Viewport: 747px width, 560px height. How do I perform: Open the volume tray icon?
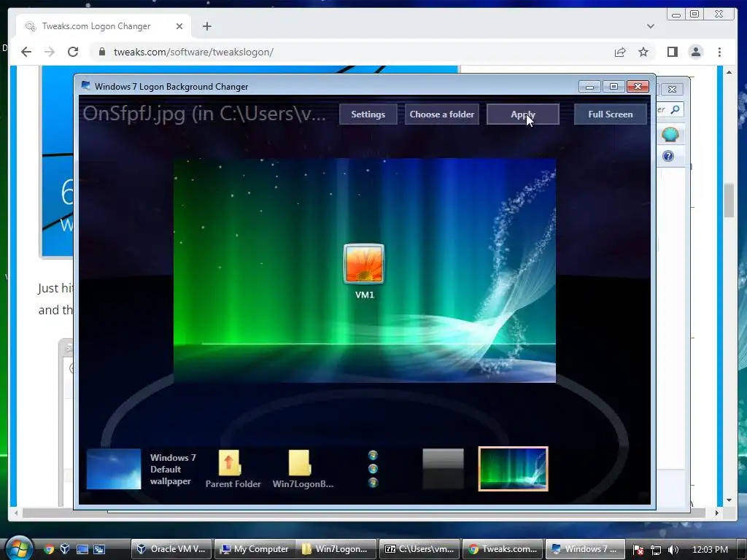(x=673, y=550)
